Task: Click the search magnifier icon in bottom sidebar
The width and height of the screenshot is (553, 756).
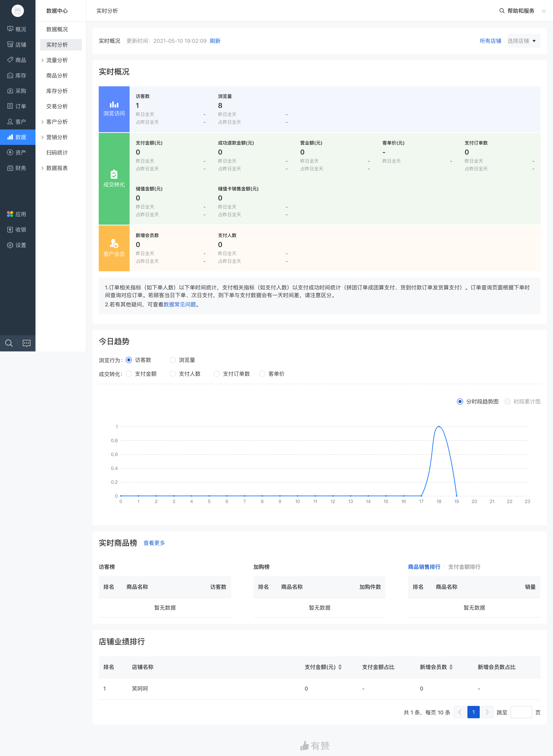Action: (9, 343)
